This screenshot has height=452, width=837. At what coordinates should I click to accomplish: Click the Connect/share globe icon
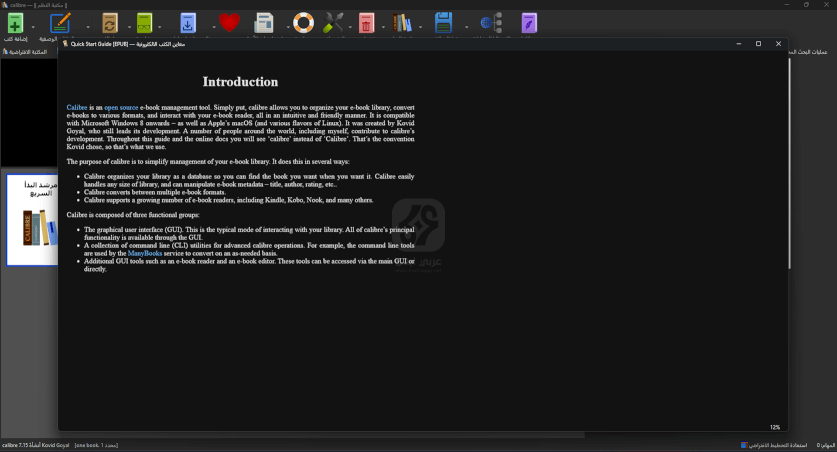click(490, 23)
